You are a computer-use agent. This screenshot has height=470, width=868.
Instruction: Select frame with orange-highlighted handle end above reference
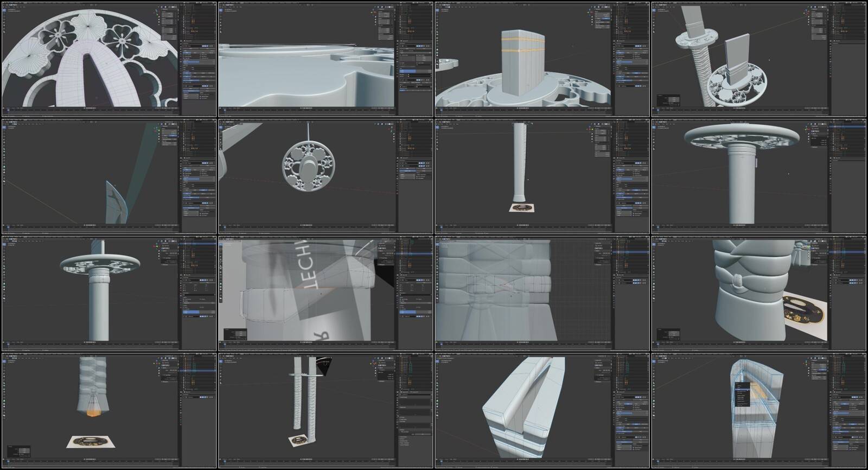click(x=109, y=410)
